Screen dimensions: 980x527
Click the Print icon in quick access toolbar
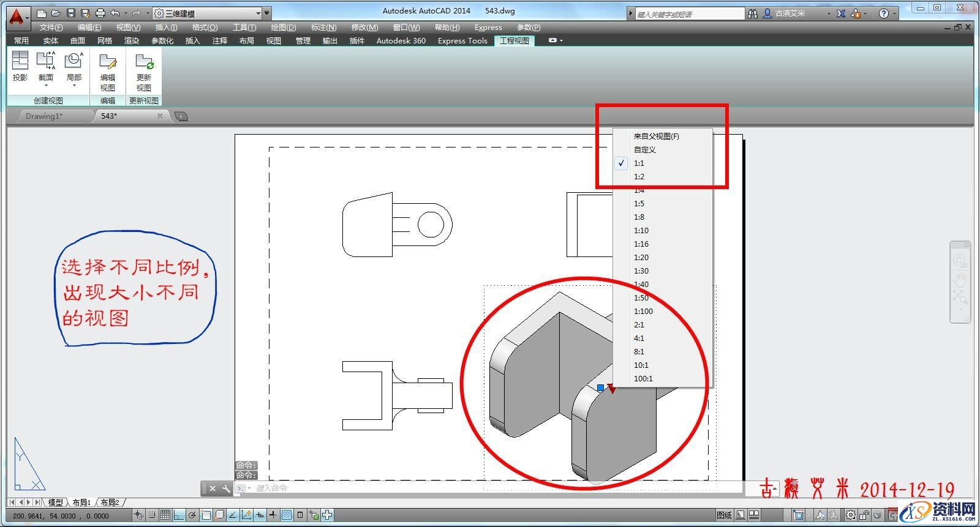100,13
